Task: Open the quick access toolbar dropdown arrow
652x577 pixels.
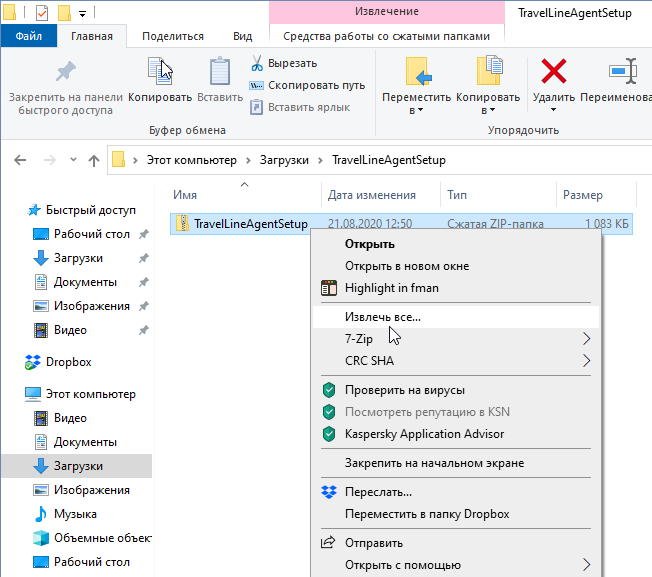Action: click(82, 15)
